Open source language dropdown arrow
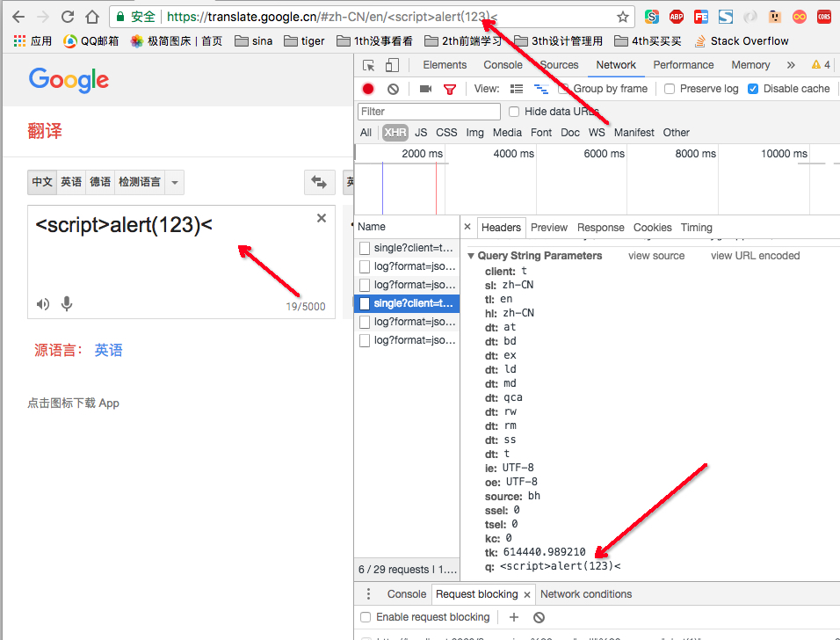The image size is (840, 640). [175, 183]
